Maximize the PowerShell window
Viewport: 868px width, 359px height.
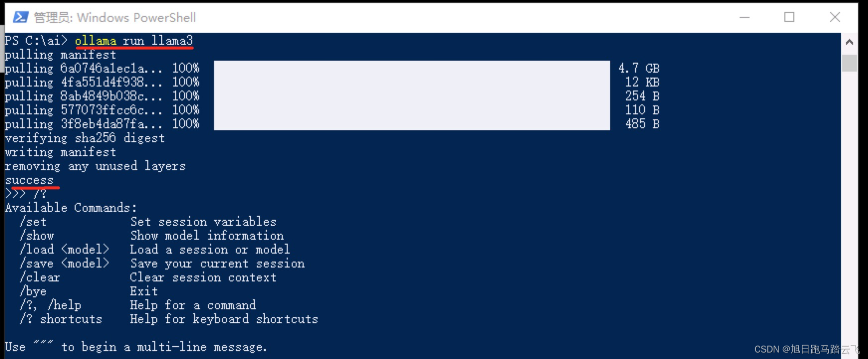[789, 17]
